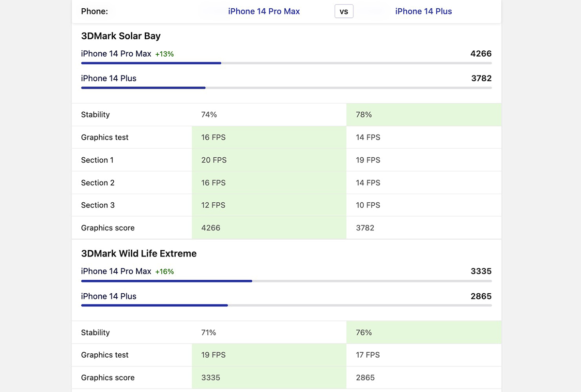Image resolution: width=581 pixels, height=392 pixels.
Task: Click the 78% stability value
Action: [x=364, y=115]
